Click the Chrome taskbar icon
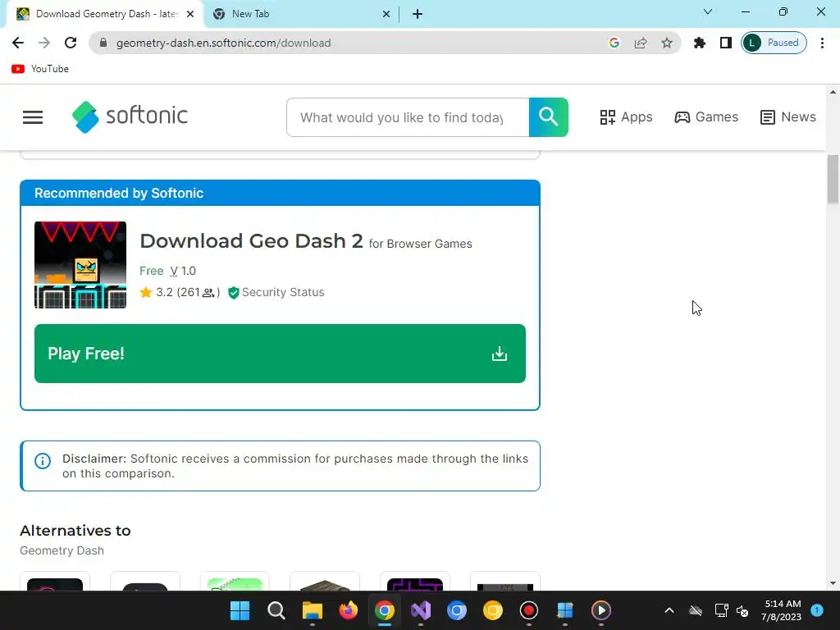Viewport: 840px width, 630px height. [x=385, y=610]
